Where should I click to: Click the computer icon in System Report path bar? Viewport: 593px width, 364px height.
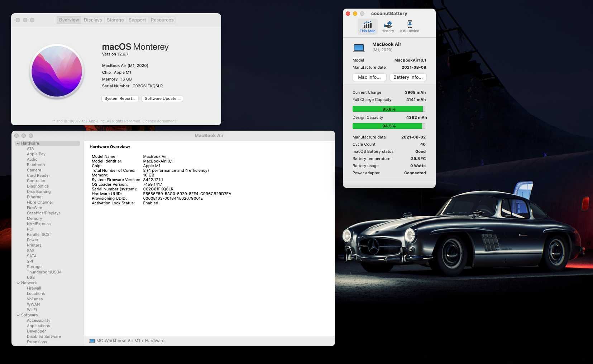pos(92,341)
